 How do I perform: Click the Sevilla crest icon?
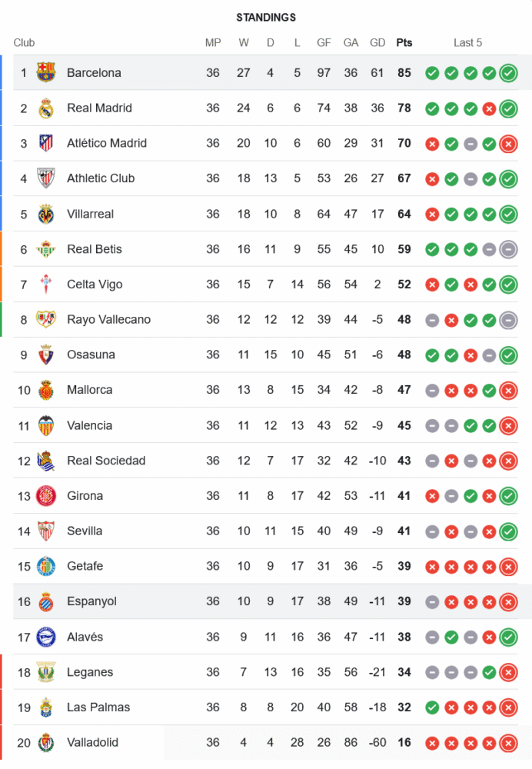[x=46, y=531]
